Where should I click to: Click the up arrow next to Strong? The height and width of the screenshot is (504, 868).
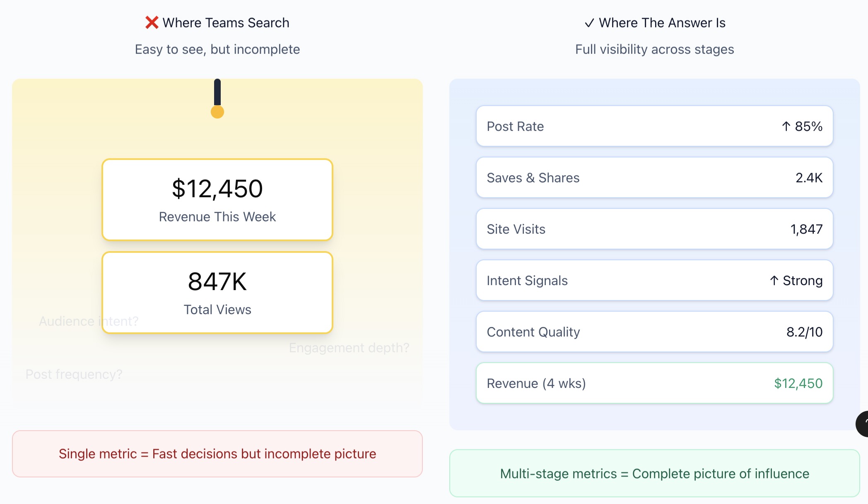(774, 281)
